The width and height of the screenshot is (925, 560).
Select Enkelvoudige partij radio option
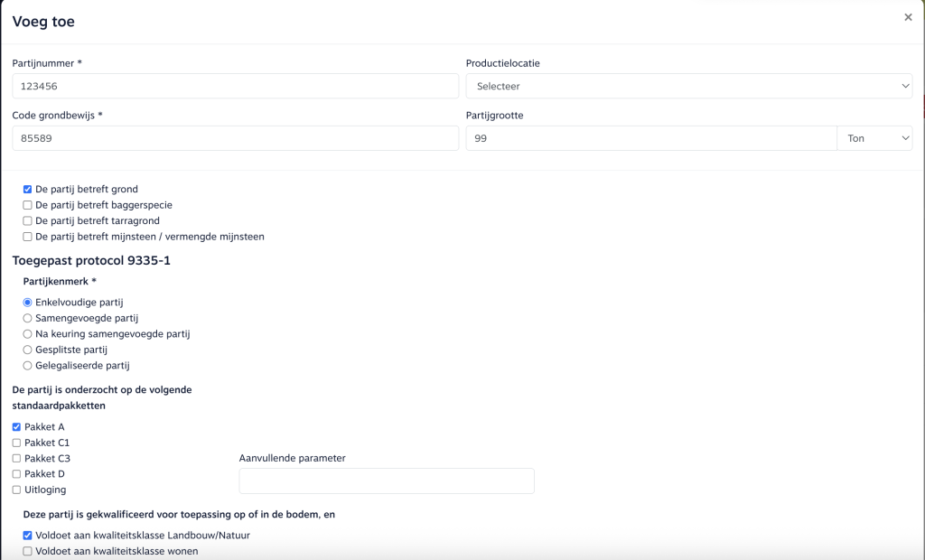(28, 303)
